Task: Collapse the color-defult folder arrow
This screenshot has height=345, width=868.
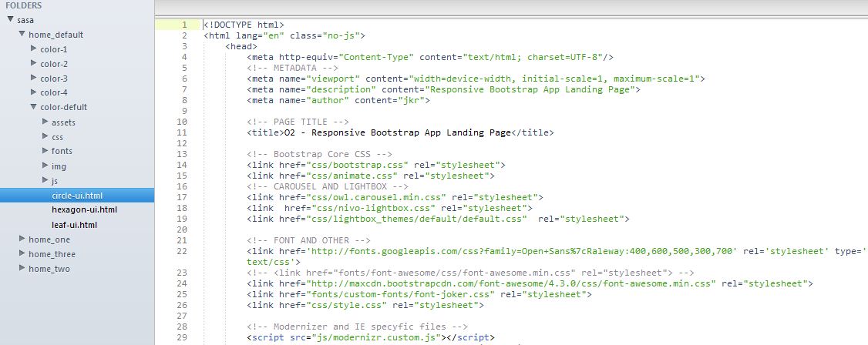Action: pyautogui.click(x=34, y=107)
